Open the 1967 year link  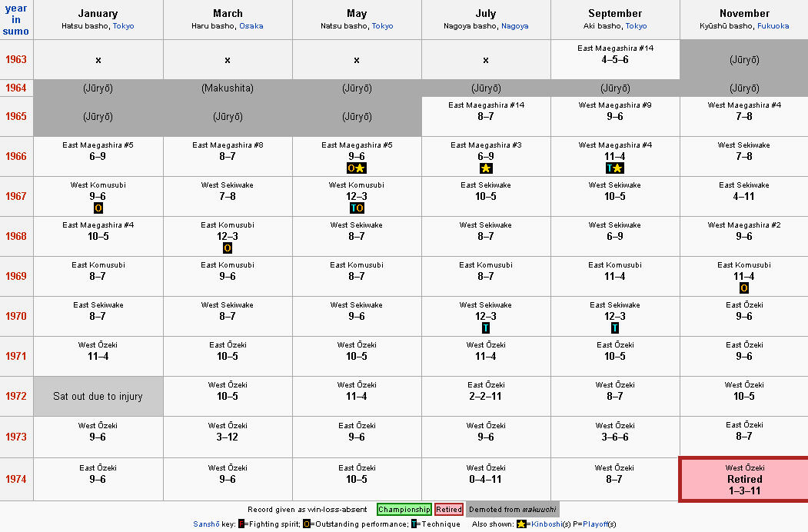pyautogui.click(x=16, y=196)
